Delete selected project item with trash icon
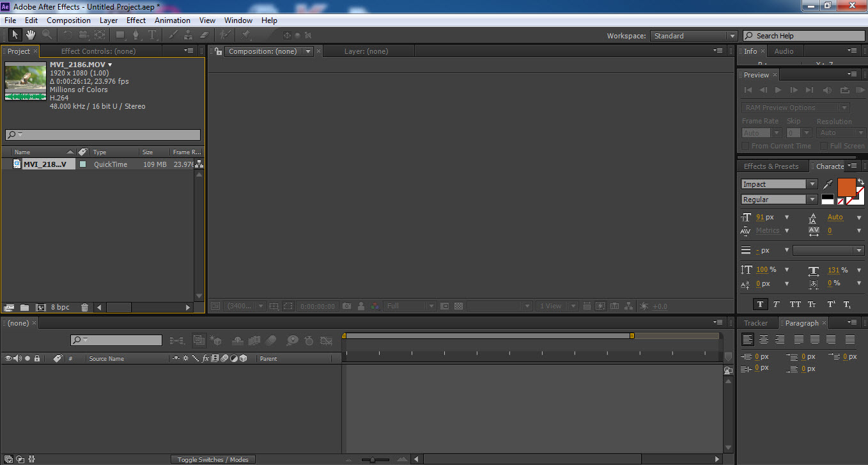 (85, 308)
